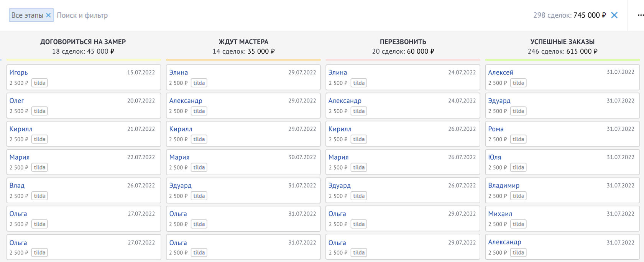Open the Владимир deal
This screenshot has width=644, height=262.
click(504, 186)
